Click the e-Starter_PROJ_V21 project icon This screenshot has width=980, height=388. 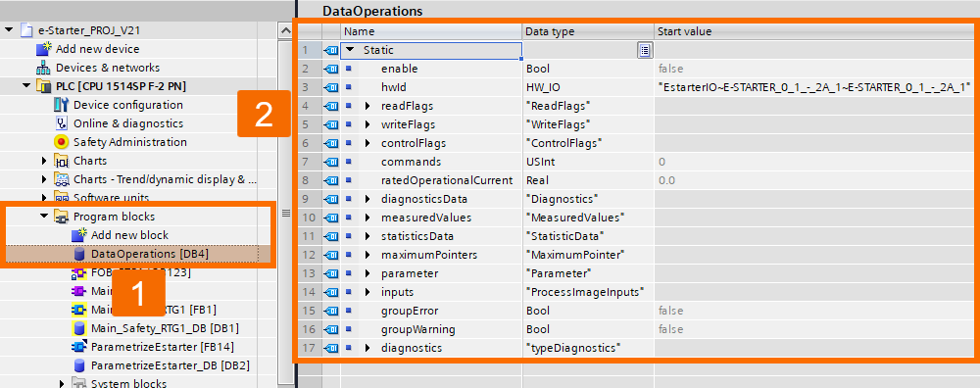coord(25,30)
